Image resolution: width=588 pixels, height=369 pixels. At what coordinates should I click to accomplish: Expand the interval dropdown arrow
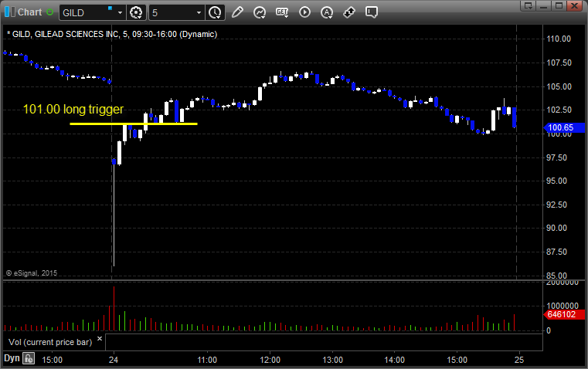(x=199, y=12)
